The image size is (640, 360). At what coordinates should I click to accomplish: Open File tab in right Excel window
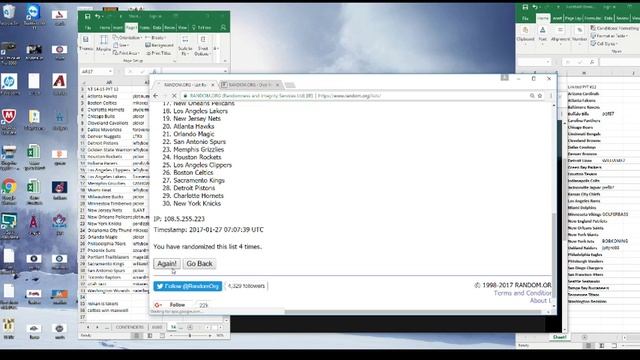tap(525, 18)
